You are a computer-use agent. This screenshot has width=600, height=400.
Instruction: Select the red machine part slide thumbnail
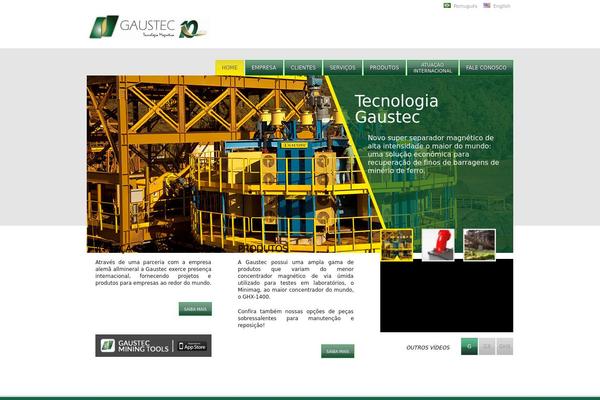(438, 245)
